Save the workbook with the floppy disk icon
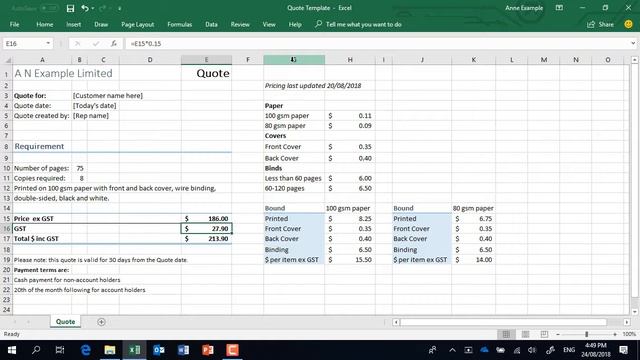Screen dimensions: 640x360 click(70, 8)
